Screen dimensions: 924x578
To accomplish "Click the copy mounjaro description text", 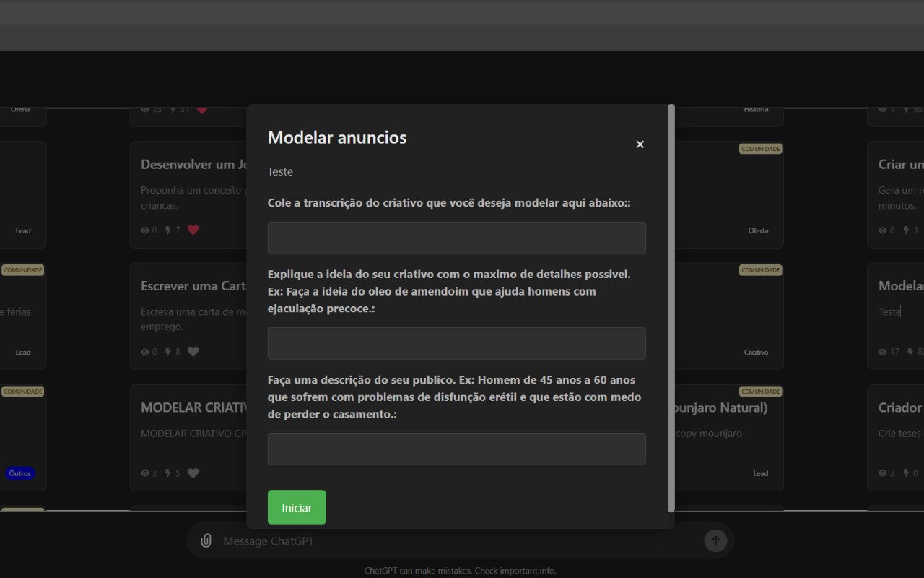I will point(709,433).
